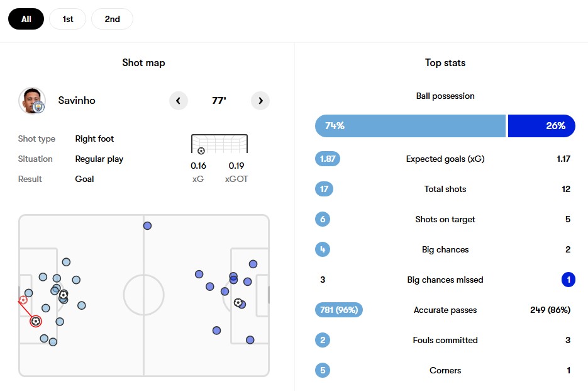The image size is (588, 391).
Task: Select the light blue shot marker above the left box
Action: (x=67, y=262)
